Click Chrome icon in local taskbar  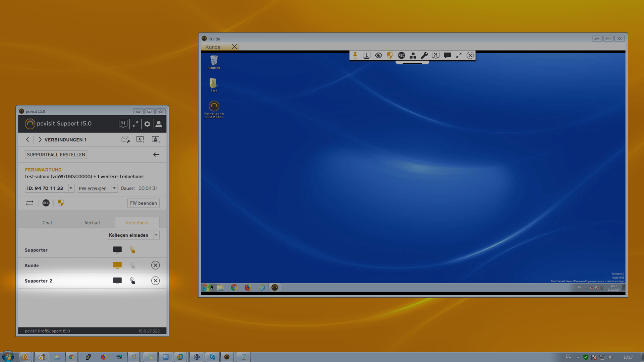point(71,357)
